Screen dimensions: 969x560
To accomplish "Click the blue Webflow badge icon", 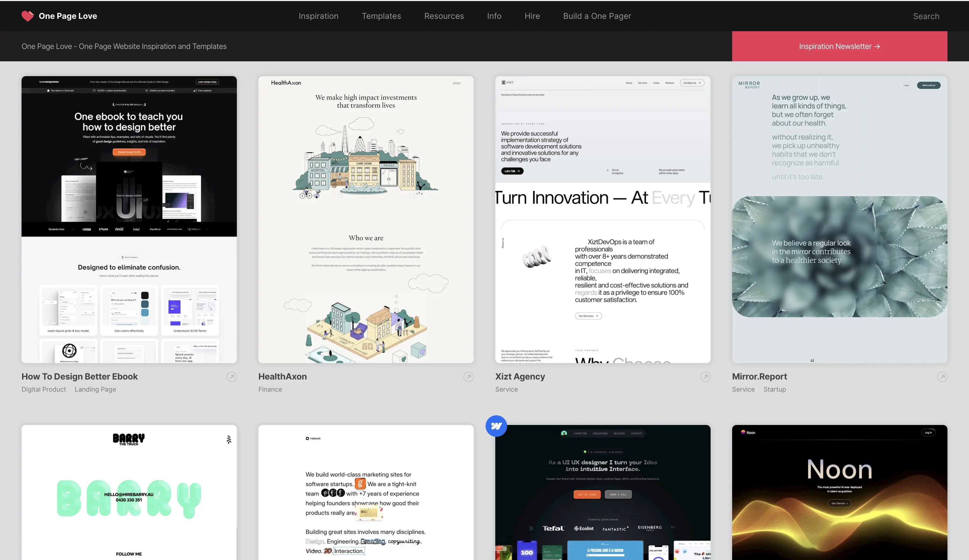I will point(496,426).
